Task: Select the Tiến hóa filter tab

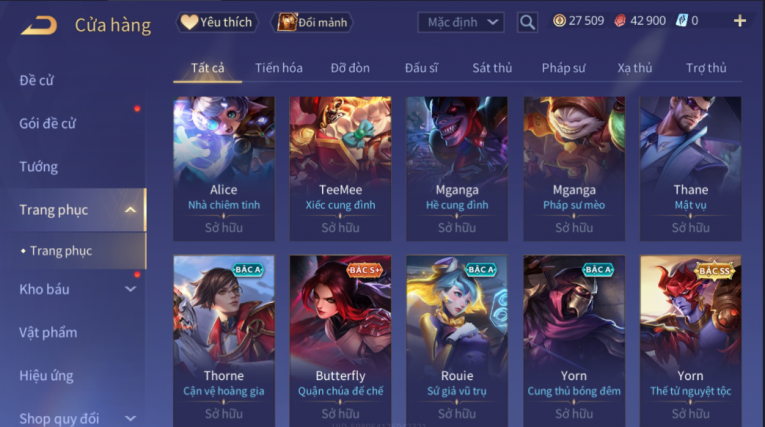Action: click(279, 68)
